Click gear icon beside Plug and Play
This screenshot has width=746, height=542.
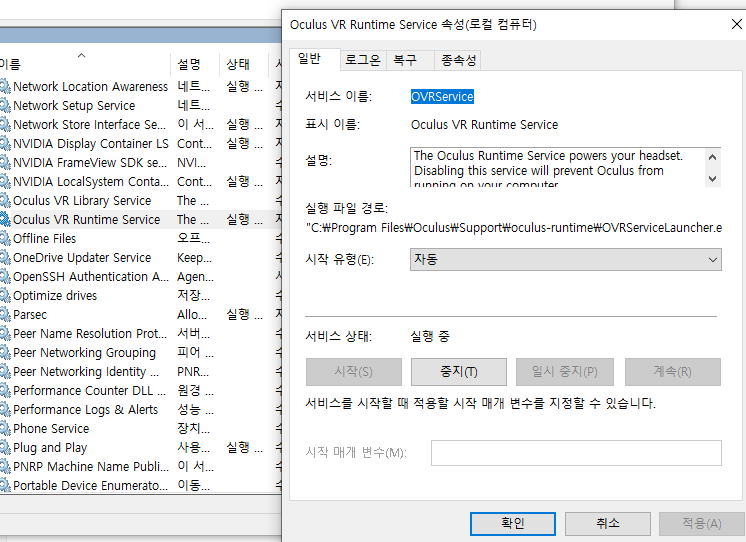(5, 448)
